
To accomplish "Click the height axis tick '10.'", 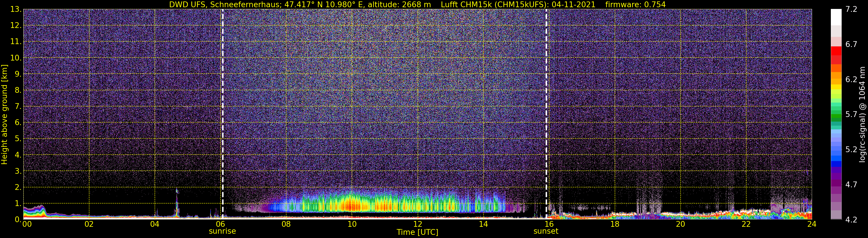I will [x=16, y=58].
